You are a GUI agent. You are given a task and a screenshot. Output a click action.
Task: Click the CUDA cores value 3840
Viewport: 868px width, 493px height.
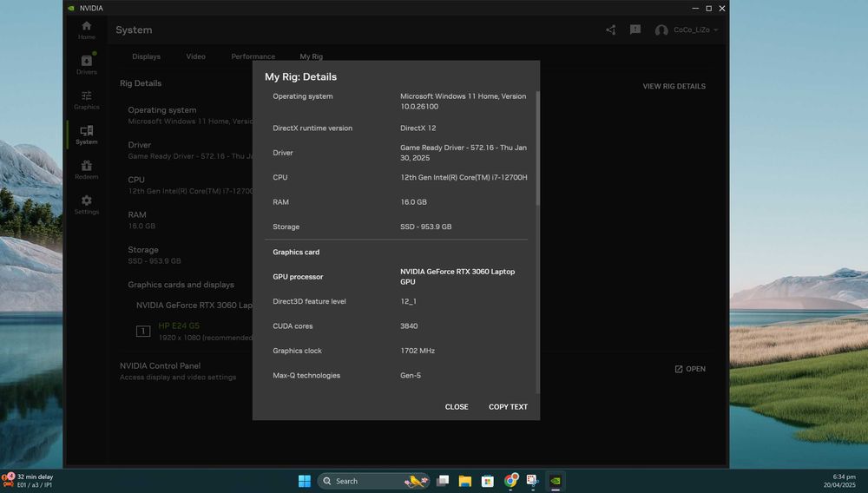point(409,325)
